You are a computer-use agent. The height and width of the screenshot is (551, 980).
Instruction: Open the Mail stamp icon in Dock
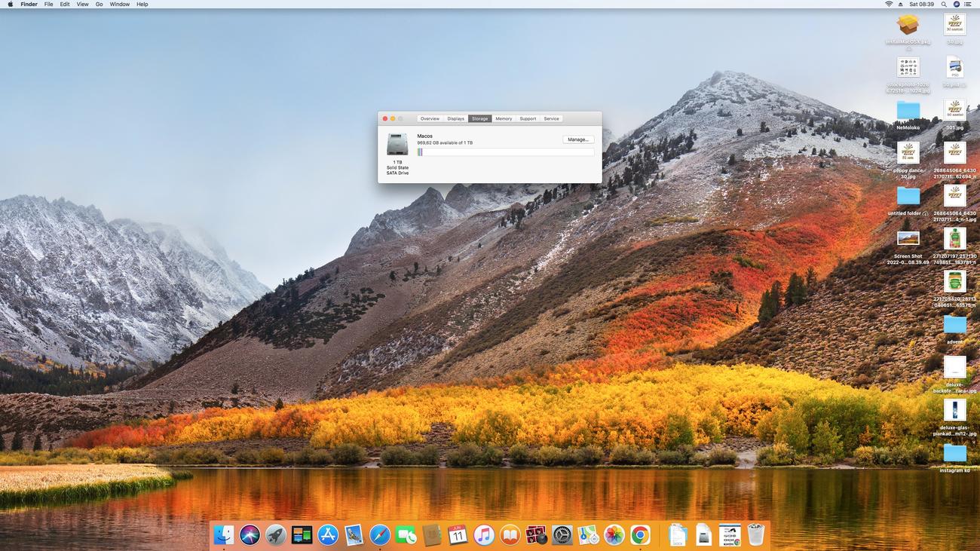[354, 534]
